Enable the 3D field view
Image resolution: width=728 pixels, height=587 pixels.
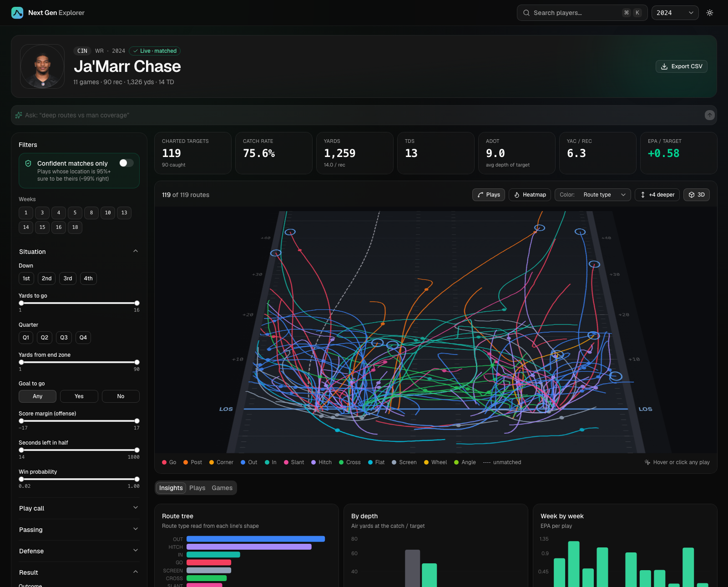[x=697, y=195]
